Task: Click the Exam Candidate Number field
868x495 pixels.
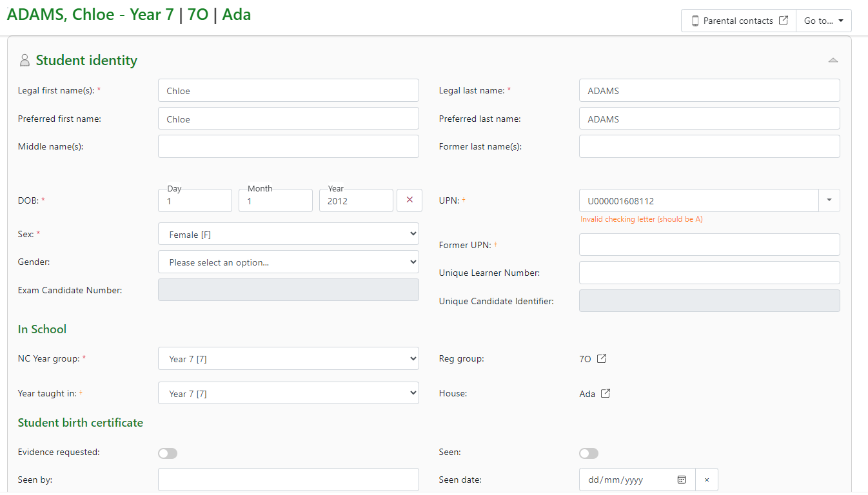Action: (288, 290)
